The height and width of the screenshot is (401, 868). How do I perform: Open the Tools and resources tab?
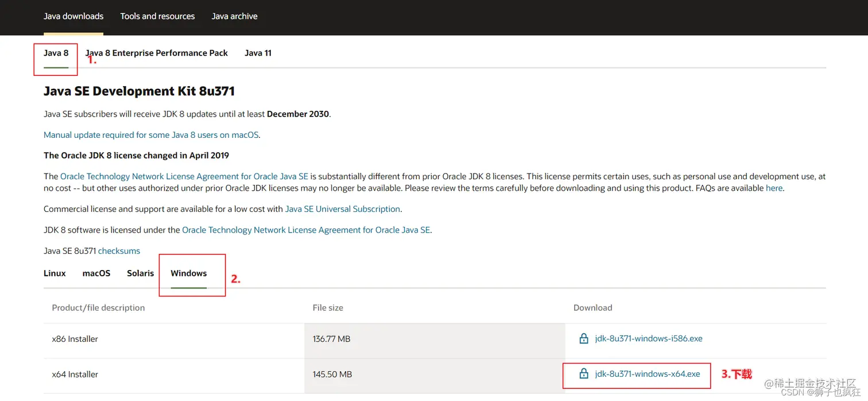[x=157, y=16]
